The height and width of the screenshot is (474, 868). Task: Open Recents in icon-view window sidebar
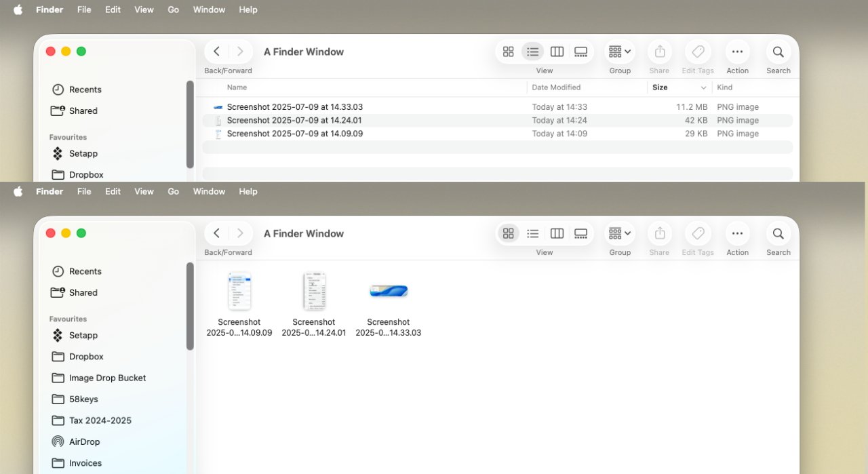(77, 271)
